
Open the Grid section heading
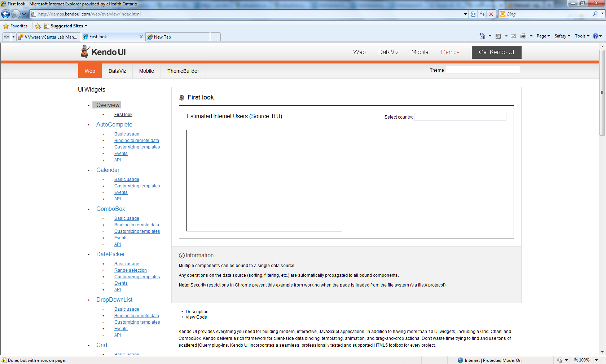(x=102, y=345)
